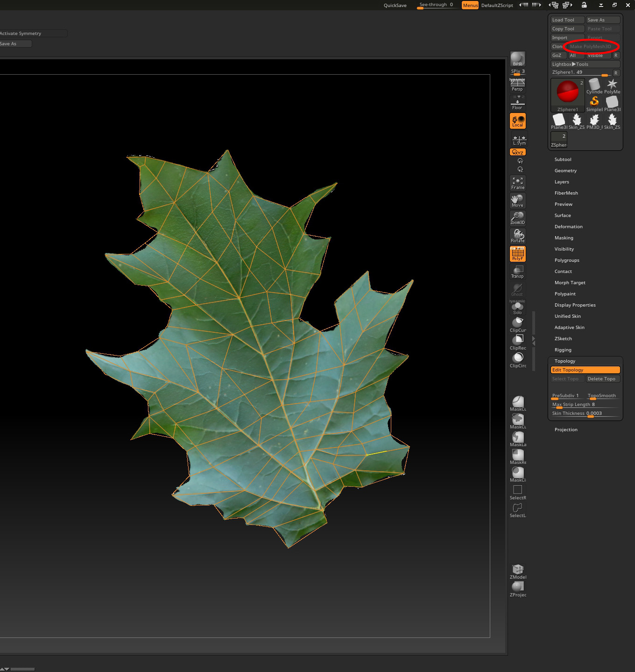Click QuickSave in top bar

point(395,5)
